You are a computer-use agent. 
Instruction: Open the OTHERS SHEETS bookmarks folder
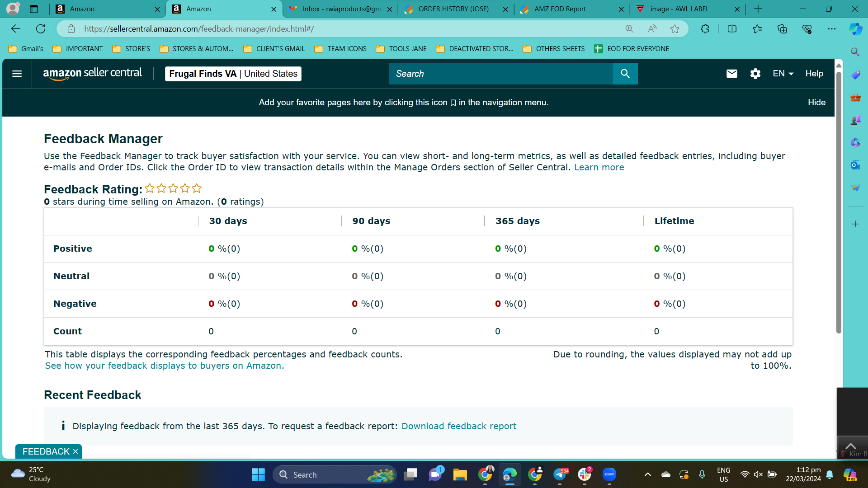click(x=554, y=49)
